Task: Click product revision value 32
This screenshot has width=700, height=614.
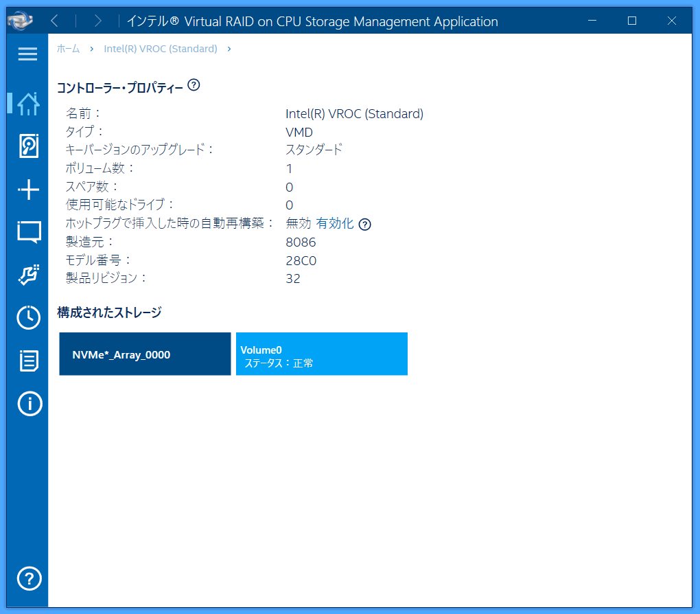Action: 293,279
